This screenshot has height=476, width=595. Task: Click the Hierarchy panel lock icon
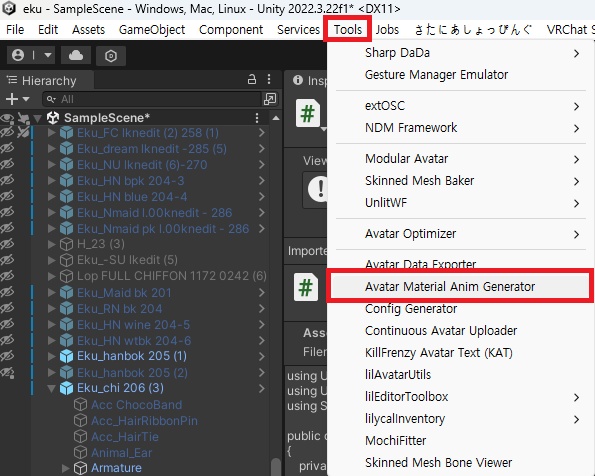[x=252, y=79]
